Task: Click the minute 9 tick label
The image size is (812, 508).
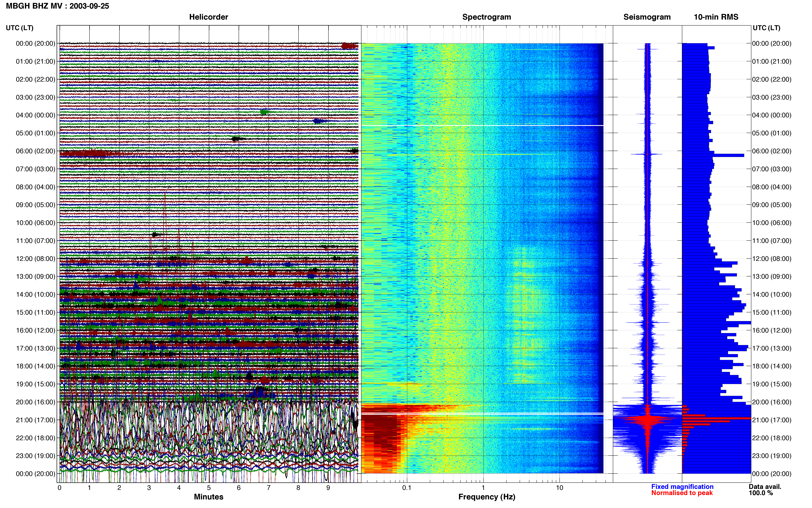Action: coord(328,488)
